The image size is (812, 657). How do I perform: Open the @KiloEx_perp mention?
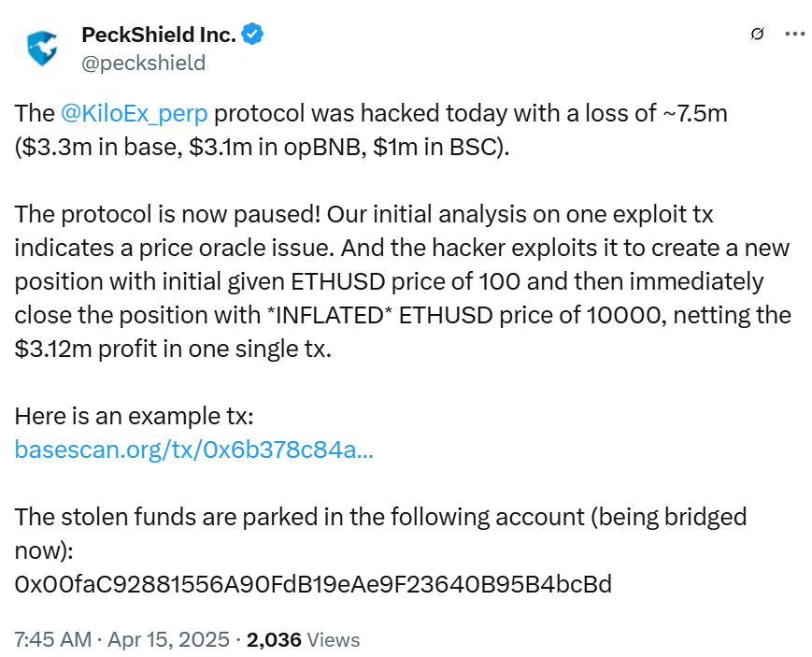[x=135, y=114]
